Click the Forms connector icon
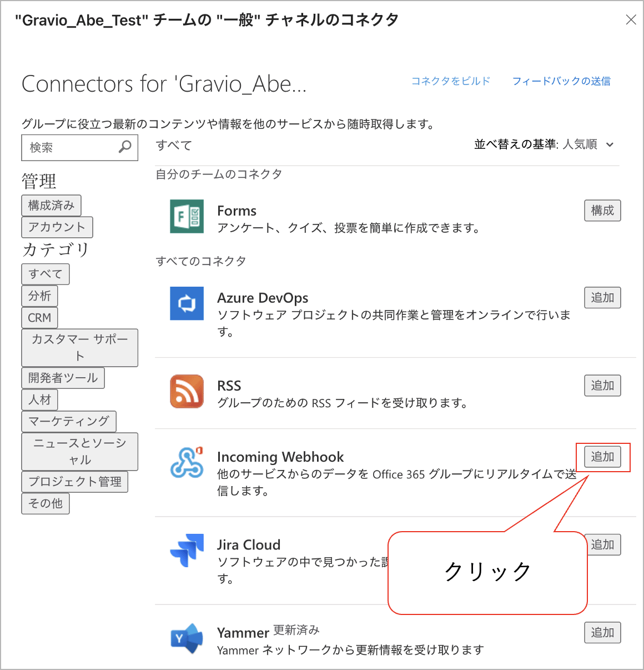The width and height of the screenshot is (644, 670). 187,216
